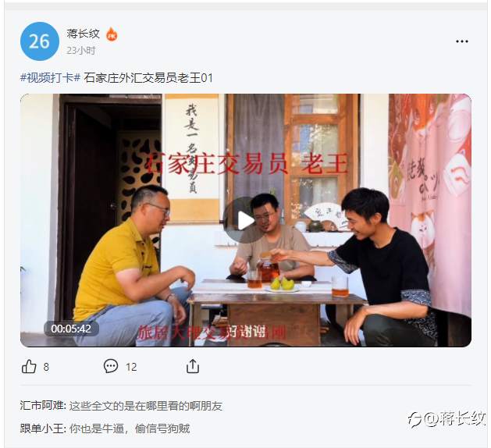
Task: Click the @蒋长纹 watermark logo
Action: click(x=447, y=419)
